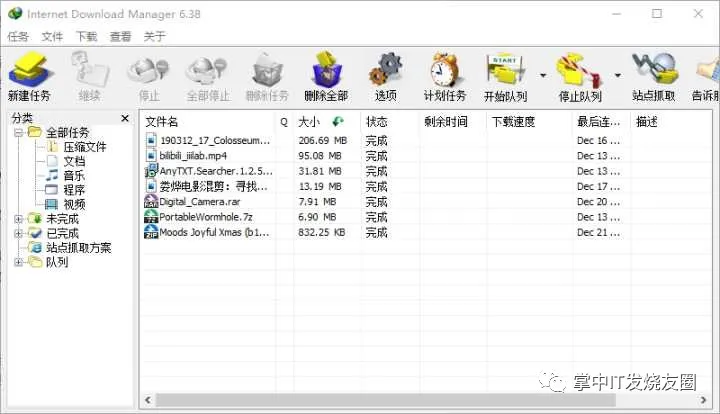Image resolution: width=720 pixels, height=414 pixels.
Task: Open the 下载 menu
Action: [x=86, y=36]
